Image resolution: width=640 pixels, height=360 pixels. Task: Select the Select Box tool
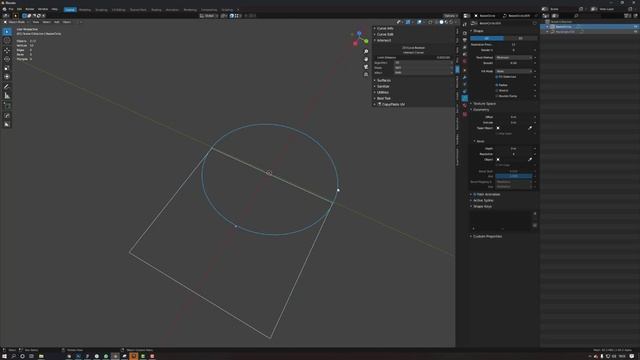click(x=7, y=31)
